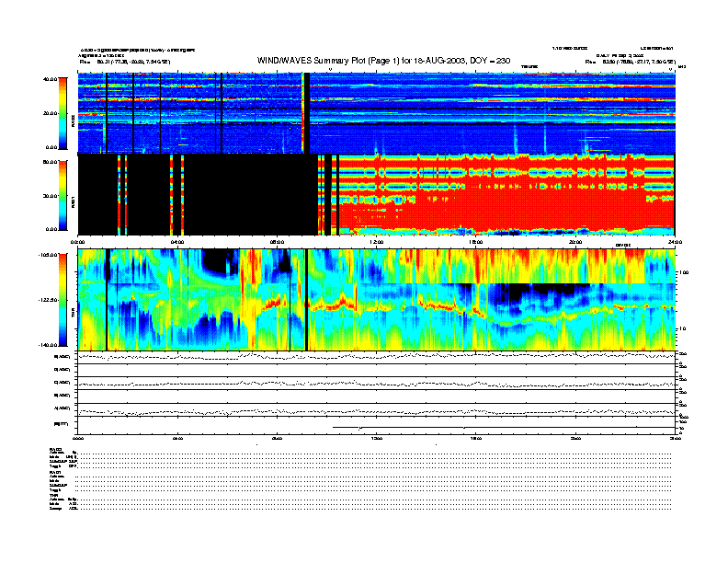The width and height of the screenshot is (728, 563).
Task: Click the RAD1 color scale bar
Action: 63,195
